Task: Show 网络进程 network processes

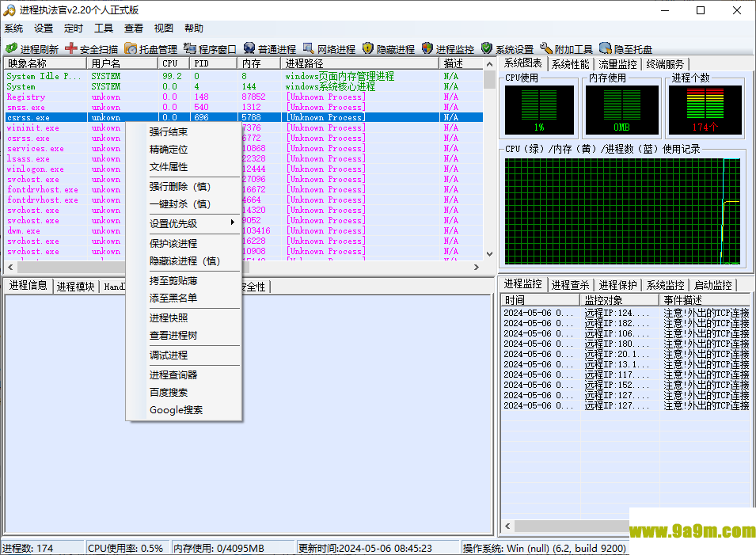Action: coord(329,49)
